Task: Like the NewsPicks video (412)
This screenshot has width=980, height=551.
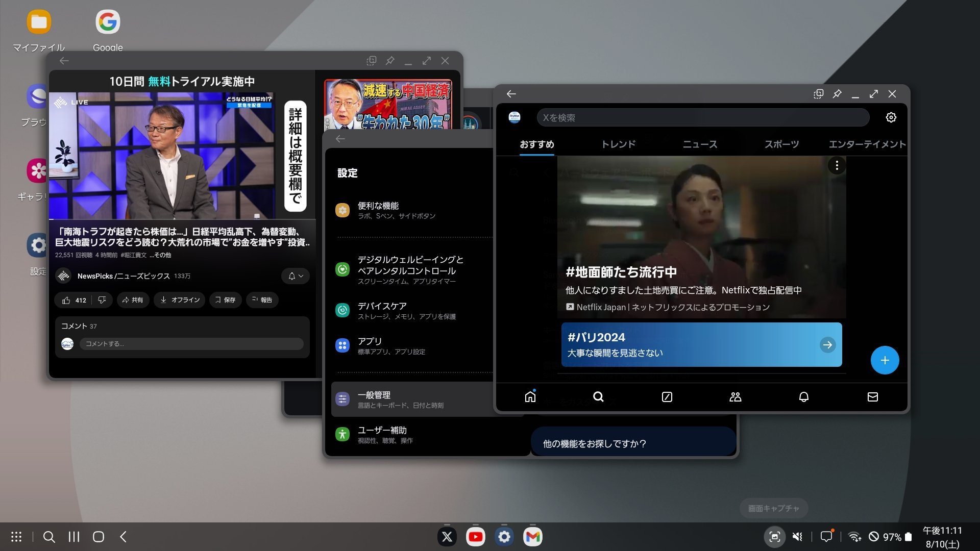Action: click(74, 300)
